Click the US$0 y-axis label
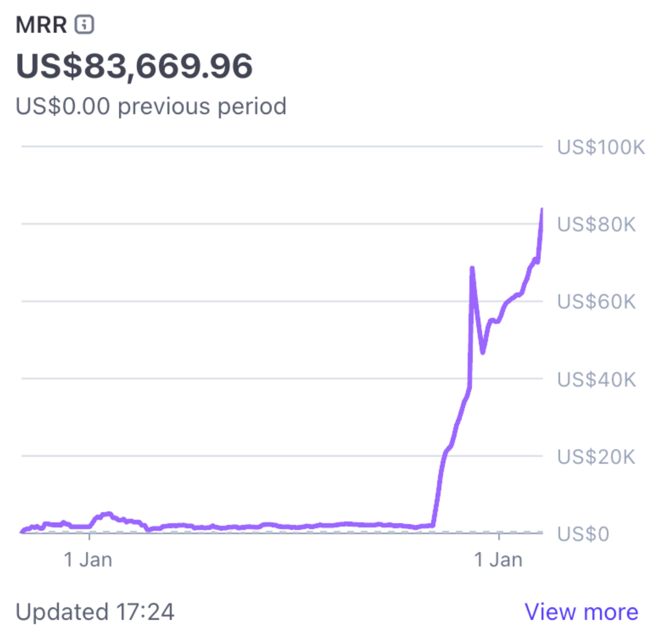The image size is (672, 642). pyautogui.click(x=583, y=534)
